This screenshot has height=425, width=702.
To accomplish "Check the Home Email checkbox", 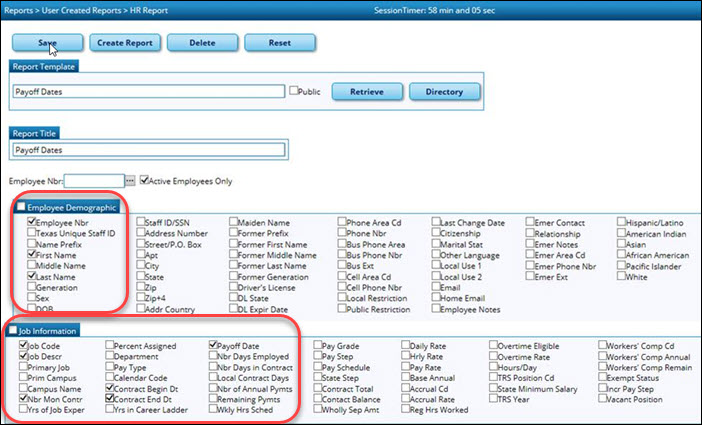I will pyautogui.click(x=436, y=297).
